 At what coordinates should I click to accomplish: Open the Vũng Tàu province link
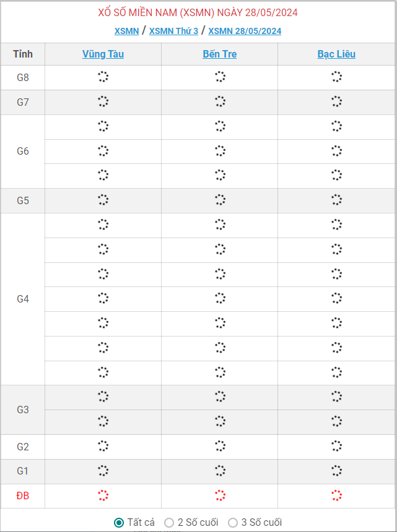coord(103,54)
